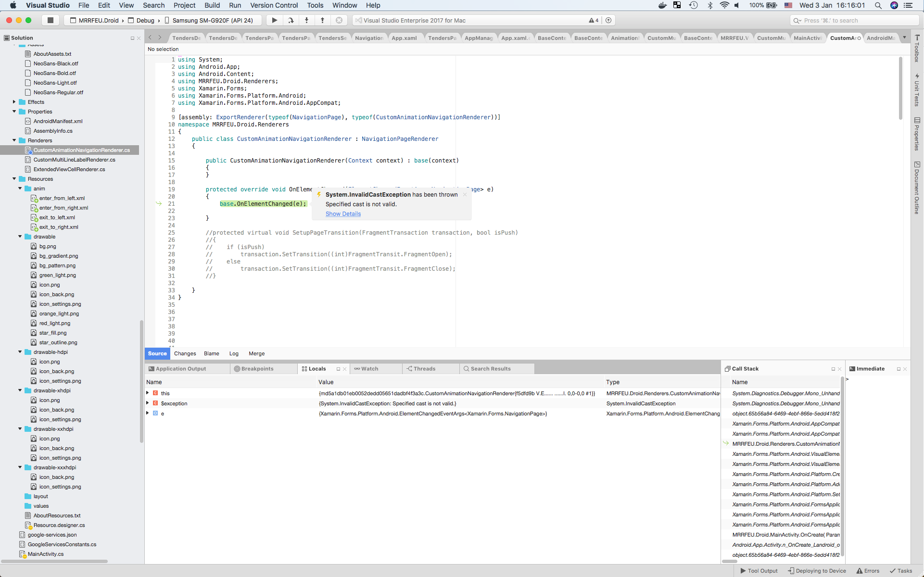The image size is (924, 577).
Task: Switch to the Blame tab
Action: [x=211, y=353]
